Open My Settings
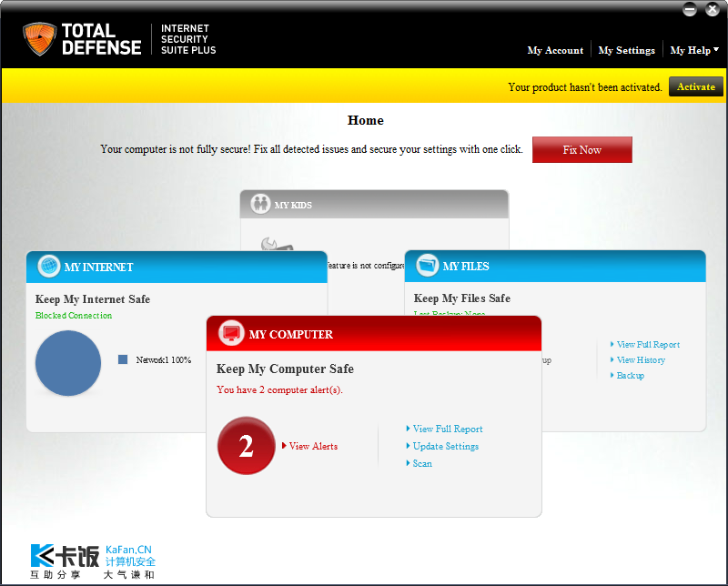728x586 pixels. [626, 50]
